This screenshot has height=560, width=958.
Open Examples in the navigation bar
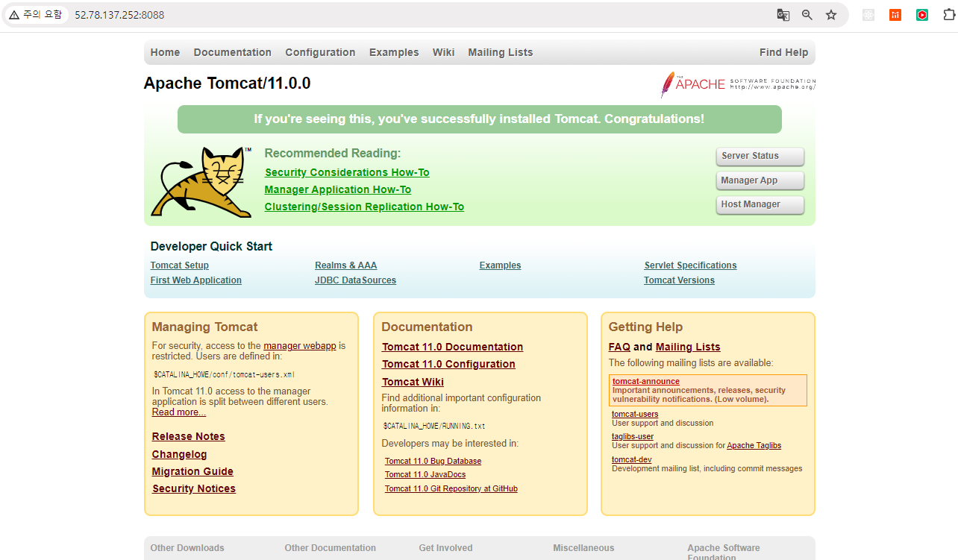coord(394,52)
